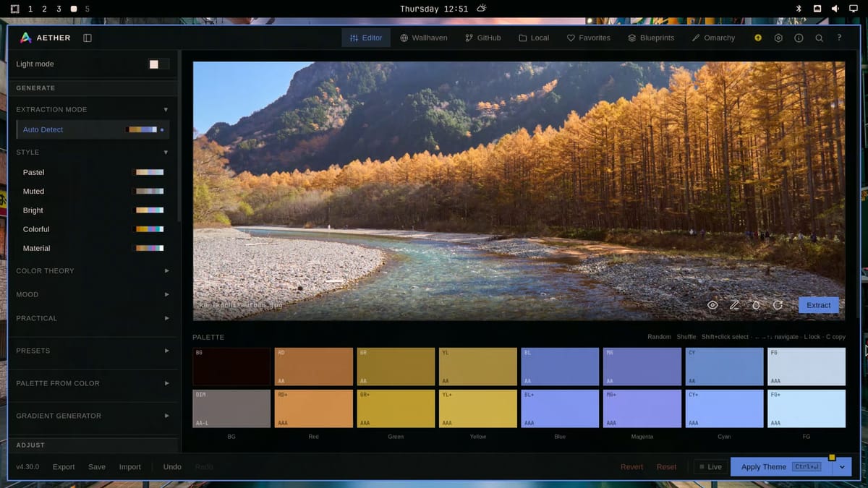Screen dimensions: 868x488
Task: Click Export in the bottom bar
Action: [64, 467]
